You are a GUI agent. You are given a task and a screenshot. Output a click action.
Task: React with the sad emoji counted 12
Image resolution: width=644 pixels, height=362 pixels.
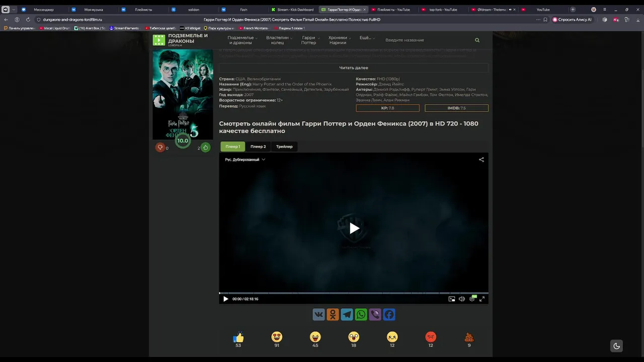point(392,337)
